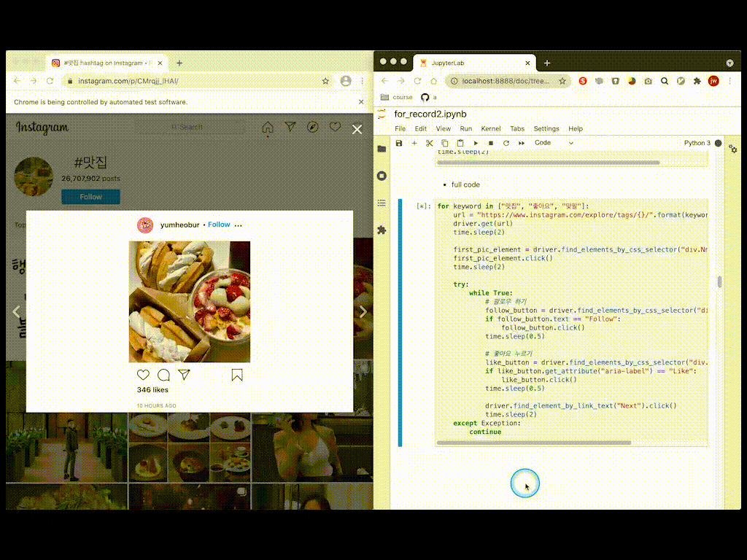Dismiss the automated test software notice
The image size is (747, 560).
(x=361, y=102)
